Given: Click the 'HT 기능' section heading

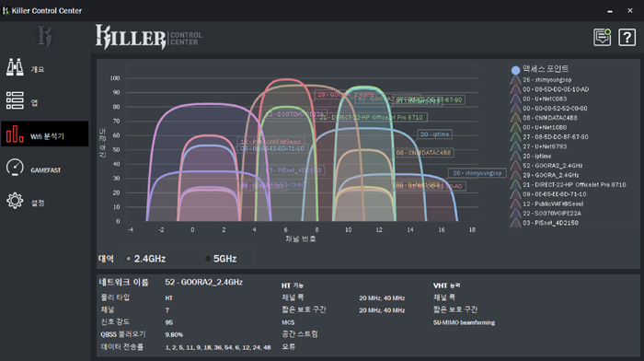Looking at the screenshot, I should (x=293, y=285).
